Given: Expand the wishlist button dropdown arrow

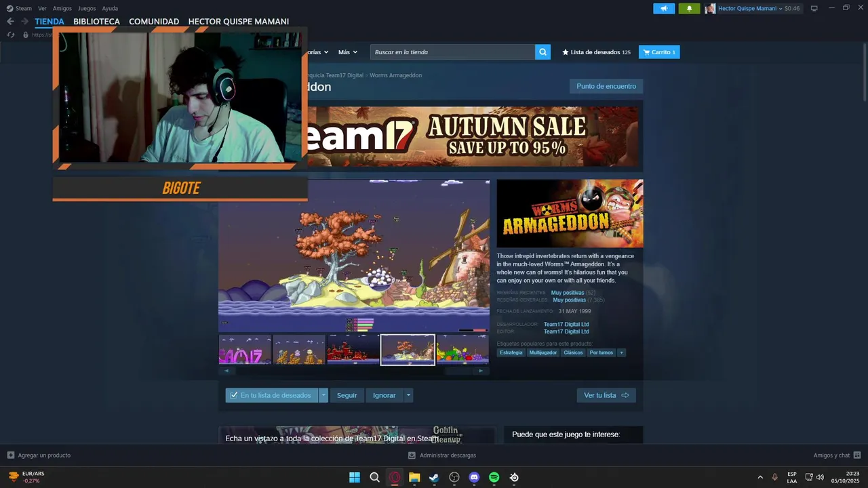Looking at the screenshot, I should coord(323,395).
